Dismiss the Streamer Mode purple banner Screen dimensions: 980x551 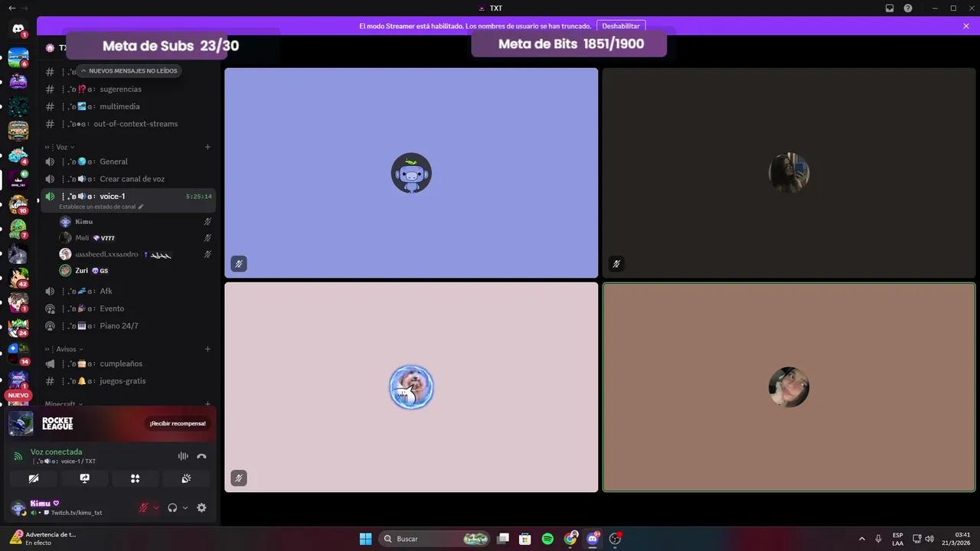pyautogui.click(x=966, y=26)
